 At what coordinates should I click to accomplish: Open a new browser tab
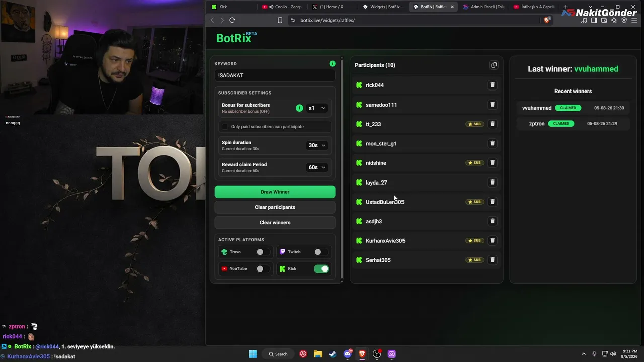(x=566, y=7)
